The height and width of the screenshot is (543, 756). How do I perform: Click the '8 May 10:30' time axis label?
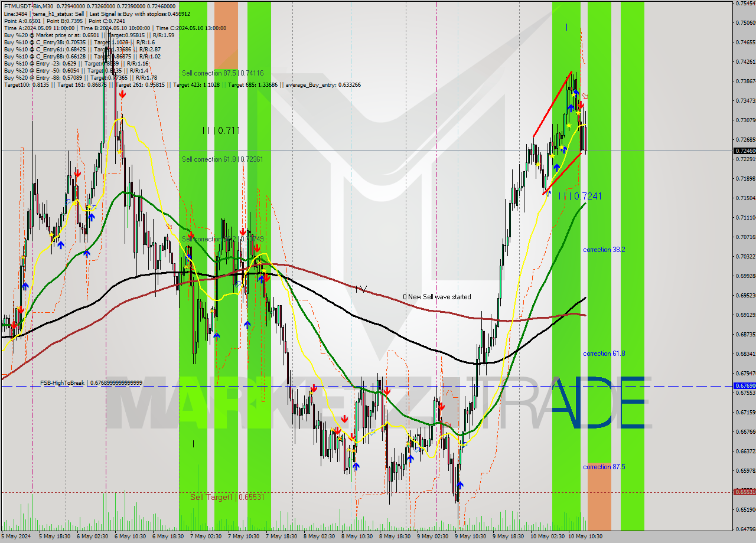point(358,537)
